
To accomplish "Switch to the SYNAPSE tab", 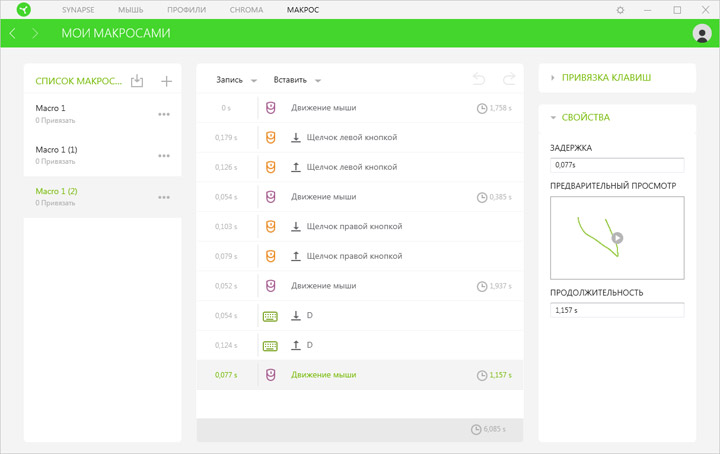I will (x=78, y=10).
